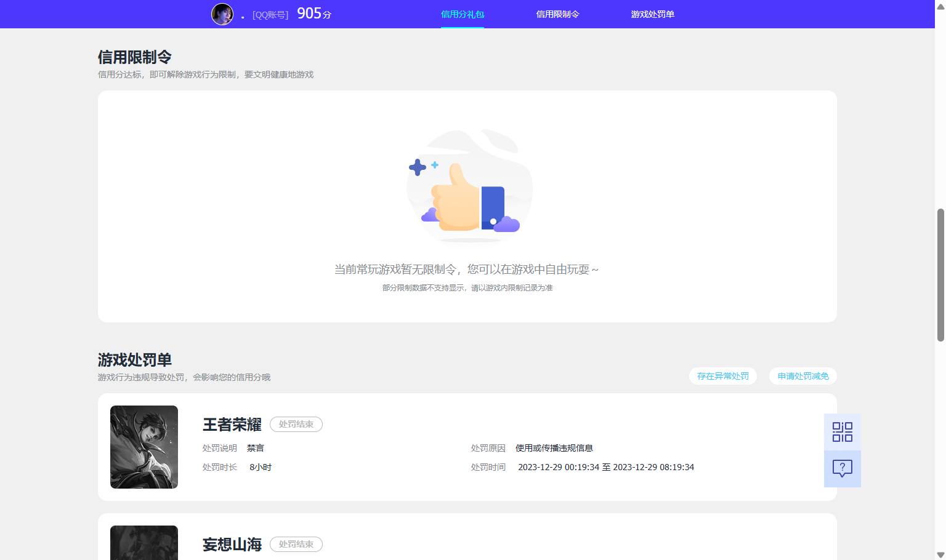Switch to the 信用分礼包 tab
The height and width of the screenshot is (560, 946).
click(463, 14)
